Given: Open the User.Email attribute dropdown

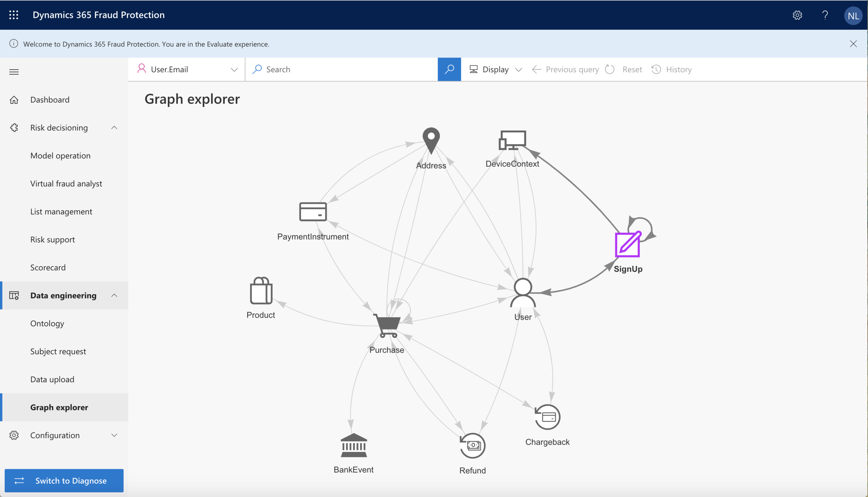Looking at the screenshot, I should click(x=187, y=69).
